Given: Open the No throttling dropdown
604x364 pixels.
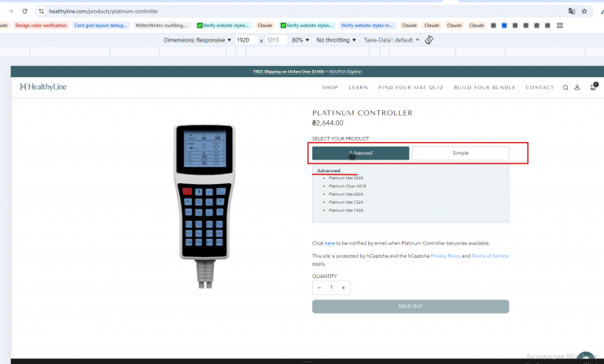Looking at the screenshot, I should (336, 40).
